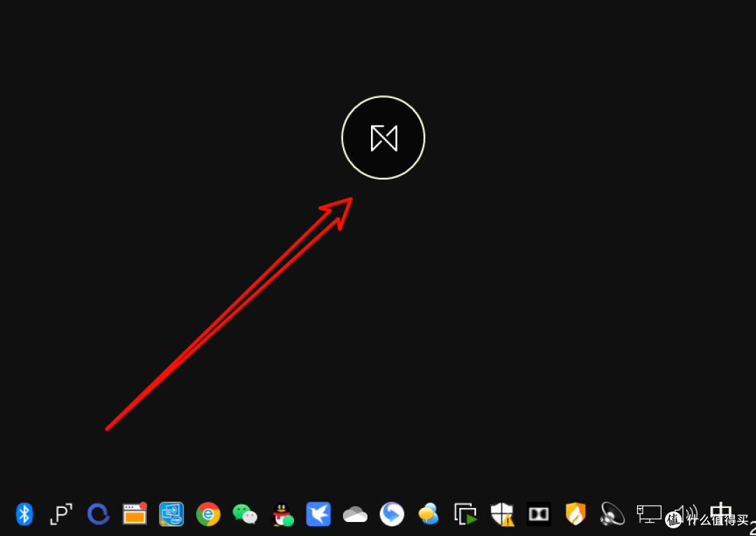Open the Intel graphics tray icon
Viewport: 756px width, 536px height.
coord(171,514)
